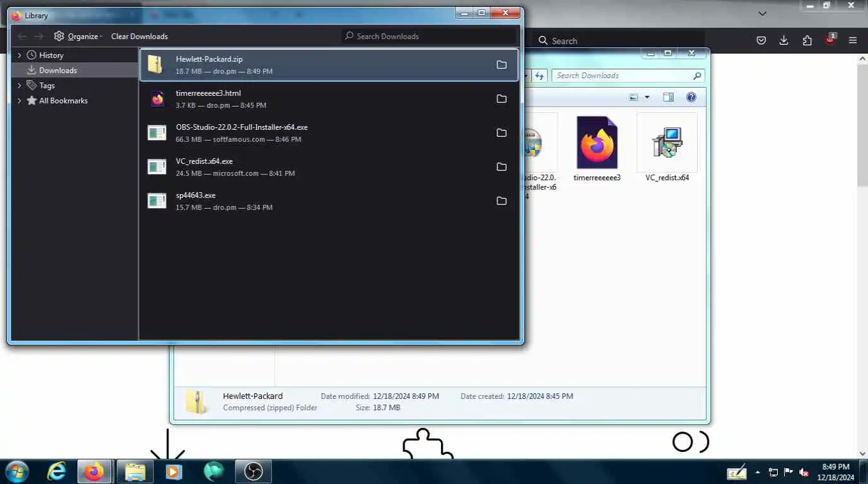Expand the Tags tree item

pos(20,86)
